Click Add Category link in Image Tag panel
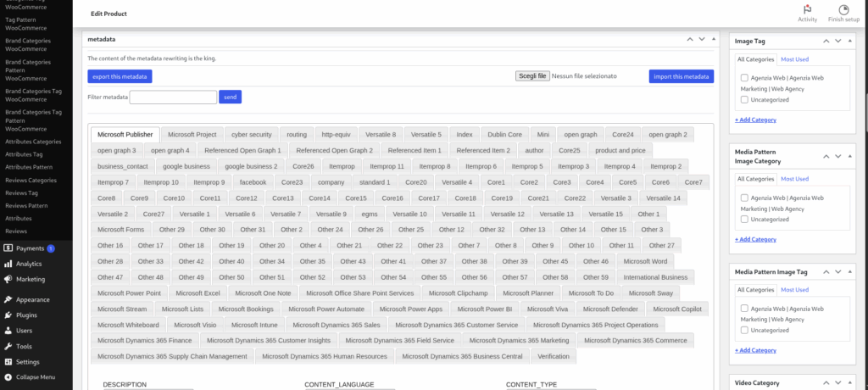 pyautogui.click(x=755, y=120)
